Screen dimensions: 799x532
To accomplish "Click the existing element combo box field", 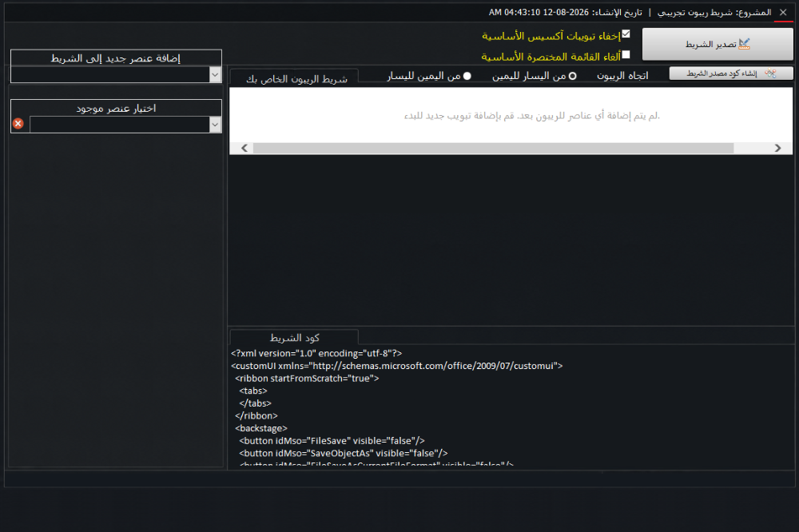I will [x=120, y=125].
